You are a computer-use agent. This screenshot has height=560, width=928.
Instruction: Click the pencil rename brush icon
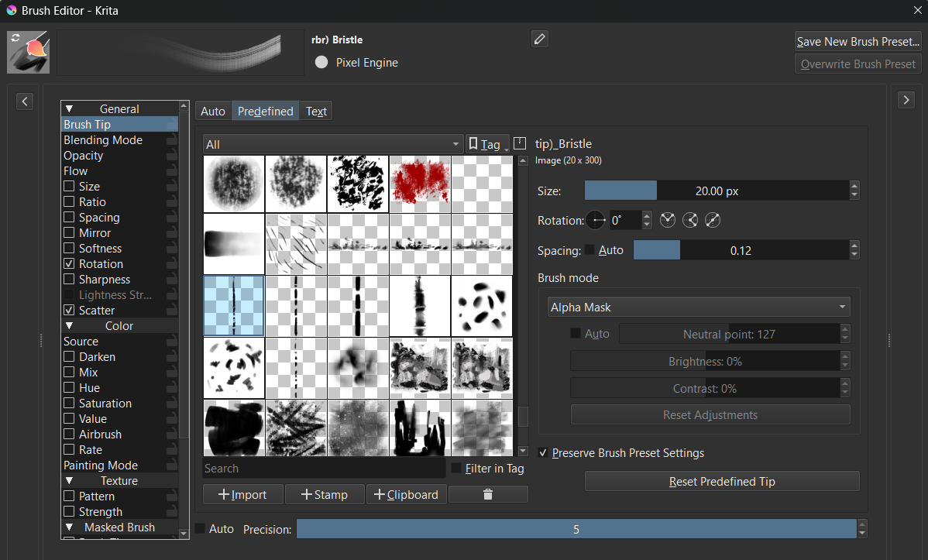[540, 39]
